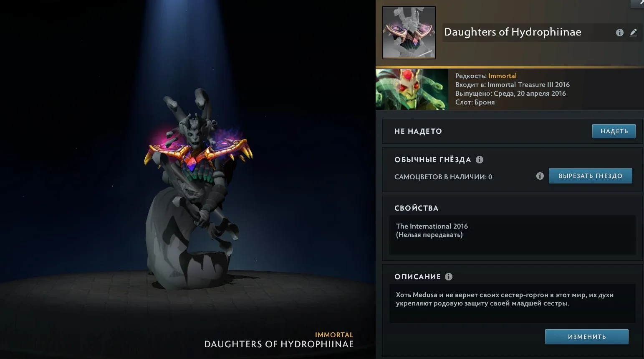Click the НЕ НАДЕТО status label
Viewport: 644px width, 359px height.
point(418,131)
